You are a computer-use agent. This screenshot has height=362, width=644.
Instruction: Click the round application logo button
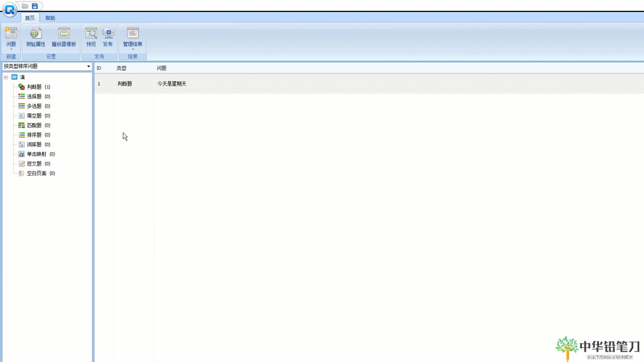pyautogui.click(x=9, y=9)
